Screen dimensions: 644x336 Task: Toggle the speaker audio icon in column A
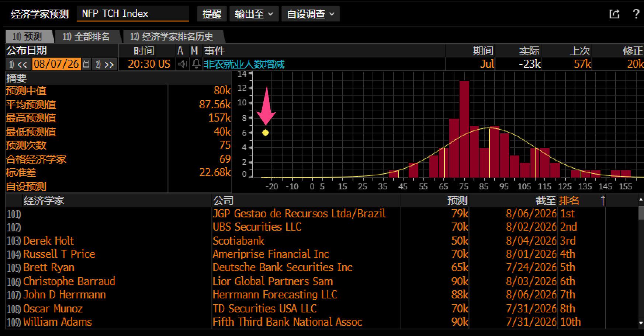(182, 64)
